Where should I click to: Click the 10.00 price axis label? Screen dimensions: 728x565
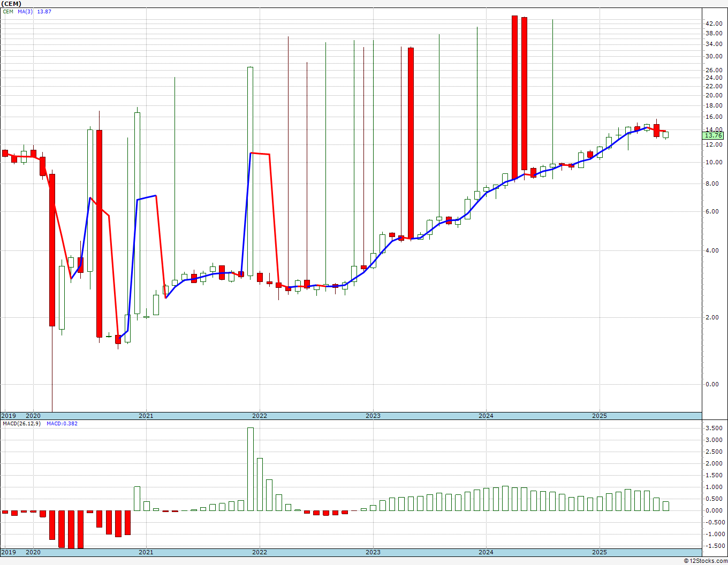(x=714, y=162)
